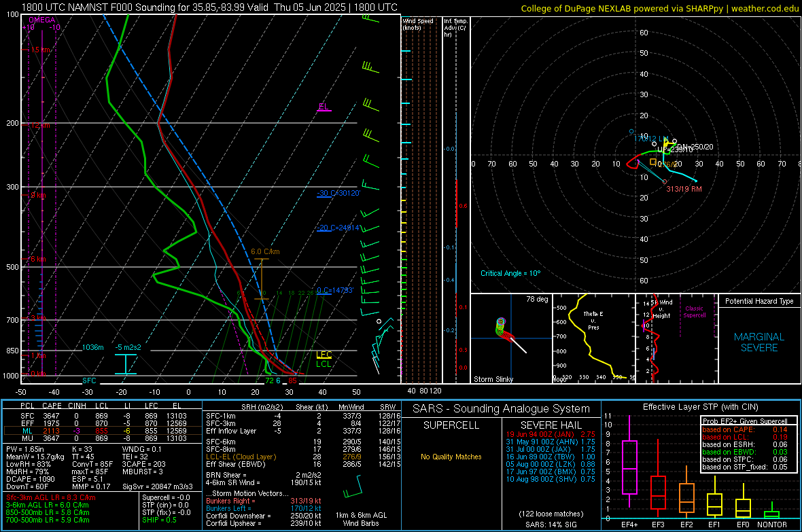Screen dimensions: 802x532
Task: Click the "-5 m2s2" inflow helicity label
Action: pos(128,347)
